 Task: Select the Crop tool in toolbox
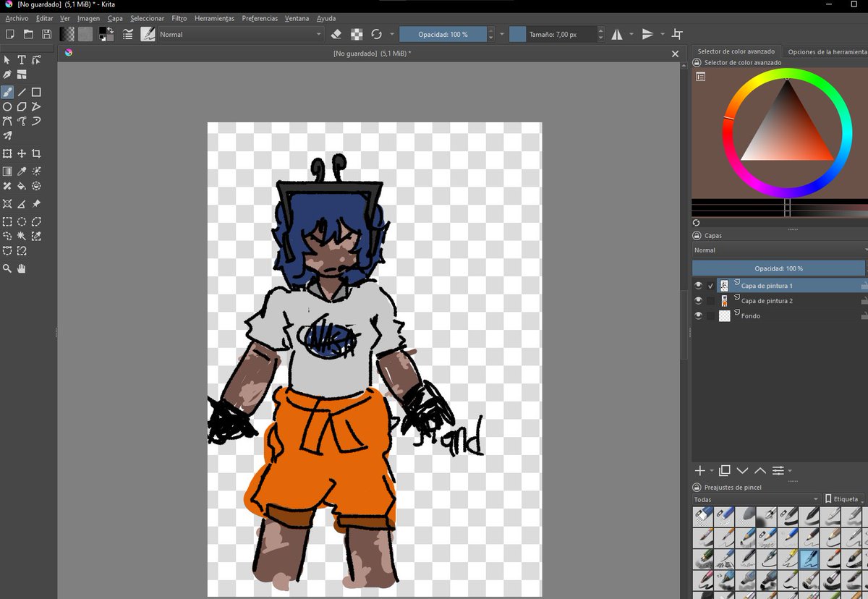pos(36,153)
